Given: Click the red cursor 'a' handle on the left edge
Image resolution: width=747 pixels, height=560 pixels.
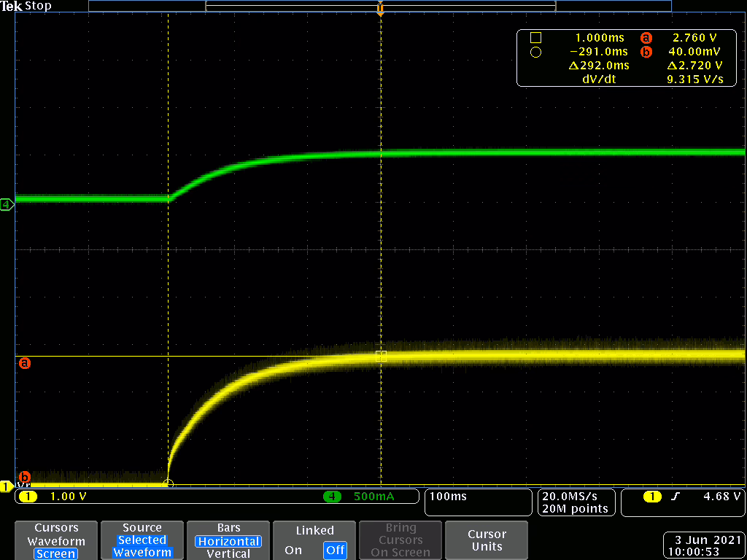Looking at the screenshot, I should tap(24, 362).
